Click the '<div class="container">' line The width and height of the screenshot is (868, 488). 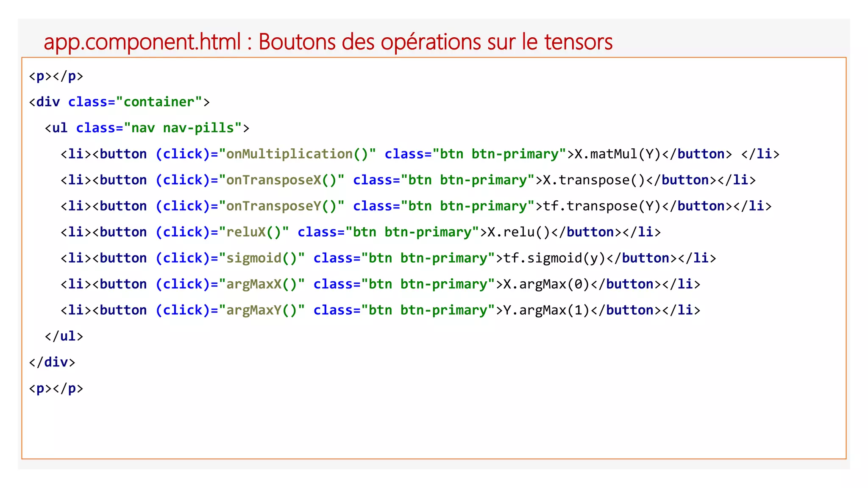(x=119, y=102)
